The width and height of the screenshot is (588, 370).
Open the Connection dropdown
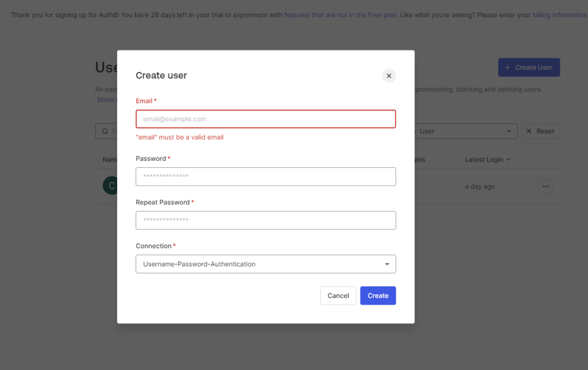[266, 264]
